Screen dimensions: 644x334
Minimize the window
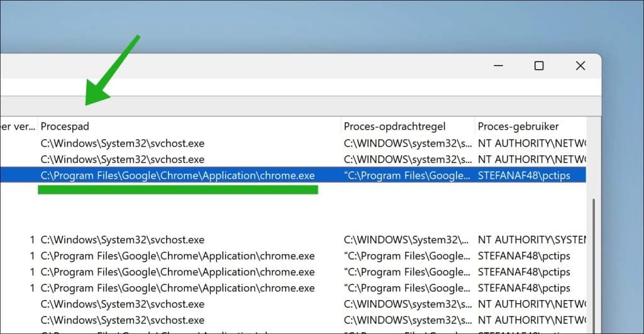tap(498, 66)
